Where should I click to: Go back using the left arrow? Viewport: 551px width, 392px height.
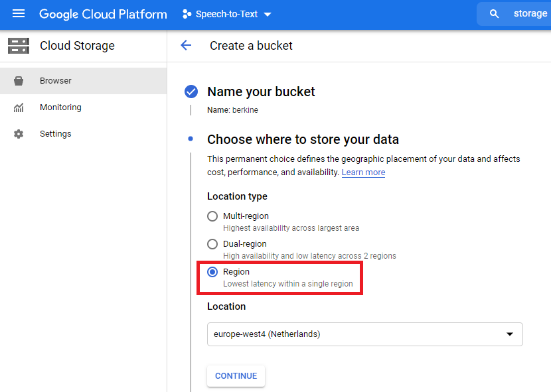186,46
